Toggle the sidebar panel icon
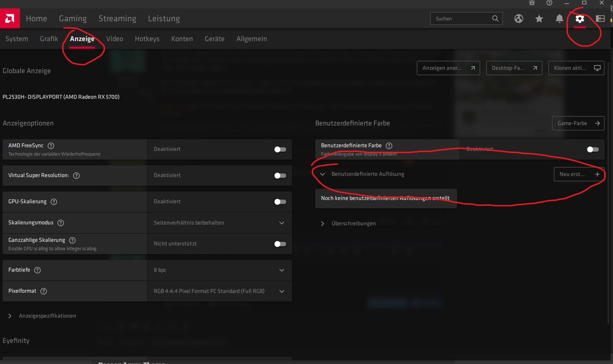This screenshot has width=613, height=364. 600,19
